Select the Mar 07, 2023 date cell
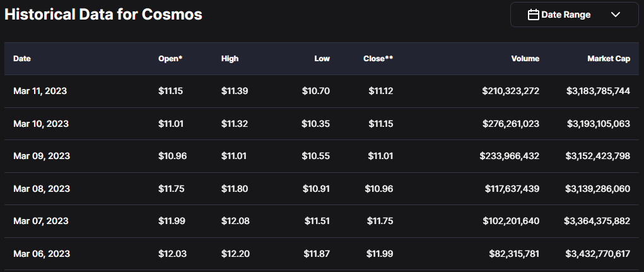Screen dimensions: 644x272 click(x=40, y=221)
